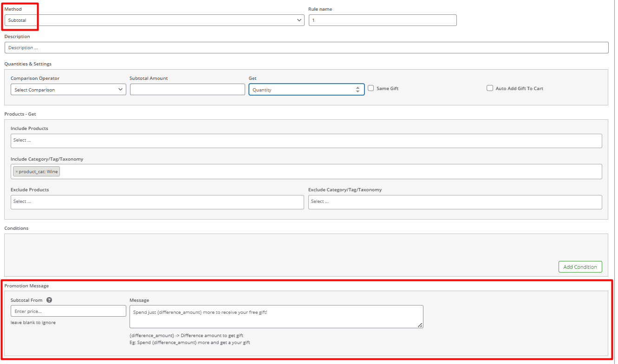Click inside the promotion Message textarea
618x364 pixels.
[x=276, y=316]
